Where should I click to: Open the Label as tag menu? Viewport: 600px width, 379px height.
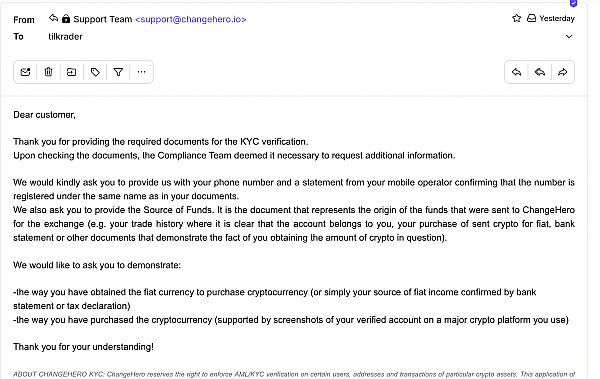[95, 72]
